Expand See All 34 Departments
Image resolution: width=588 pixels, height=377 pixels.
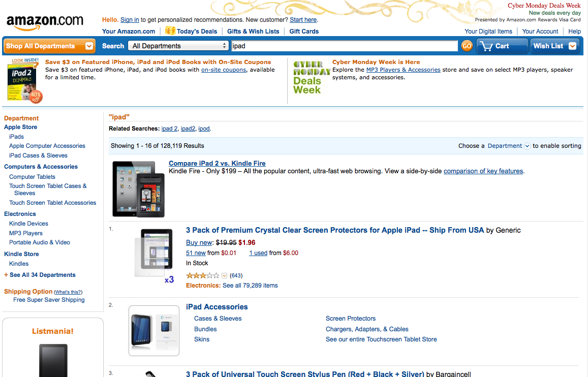[42, 275]
